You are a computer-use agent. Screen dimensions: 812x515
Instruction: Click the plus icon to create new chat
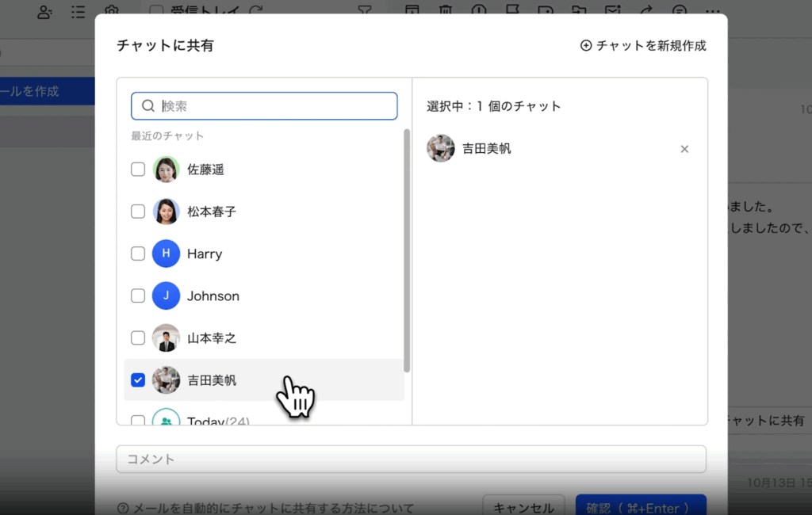tap(586, 46)
